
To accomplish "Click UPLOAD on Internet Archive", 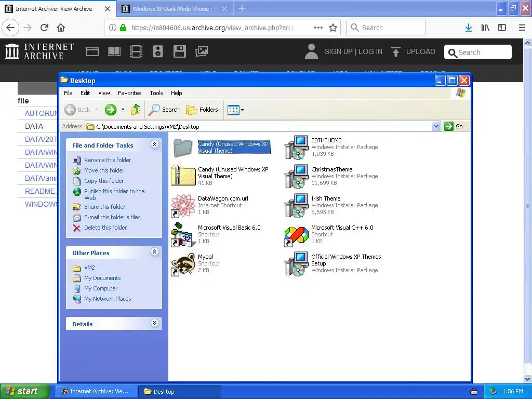I will pyautogui.click(x=413, y=51).
